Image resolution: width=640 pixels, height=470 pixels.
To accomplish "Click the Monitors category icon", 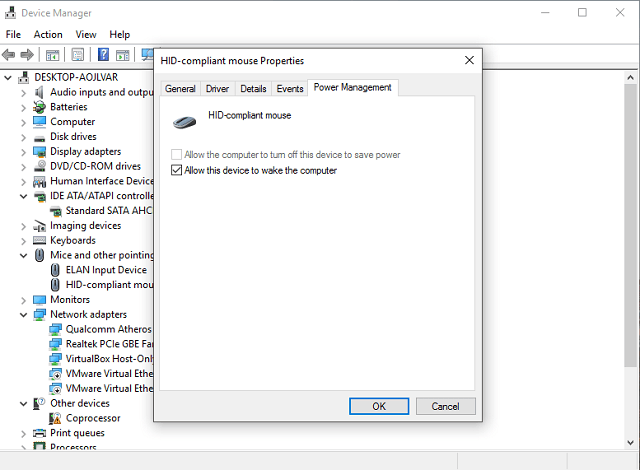I will (x=40, y=300).
